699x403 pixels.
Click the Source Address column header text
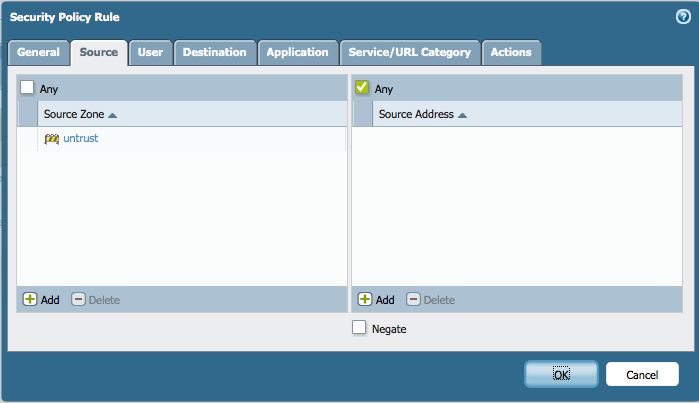[x=416, y=114]
